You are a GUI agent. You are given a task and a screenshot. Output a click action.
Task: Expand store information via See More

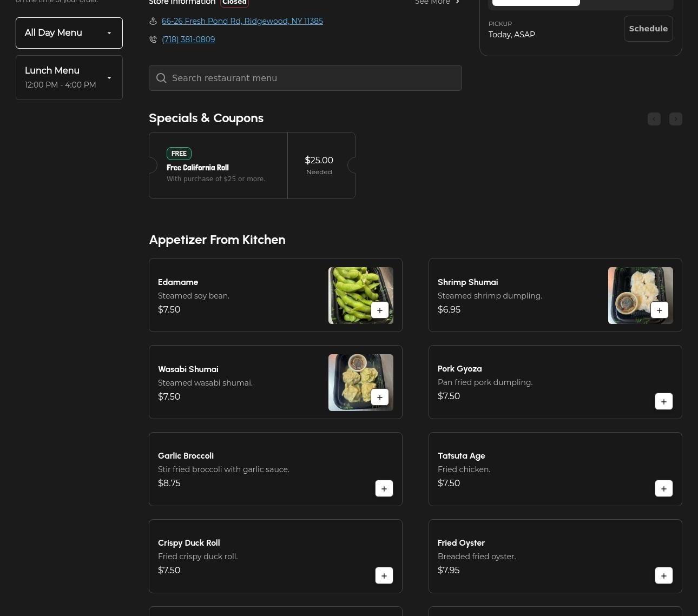(x=437, y=2)
